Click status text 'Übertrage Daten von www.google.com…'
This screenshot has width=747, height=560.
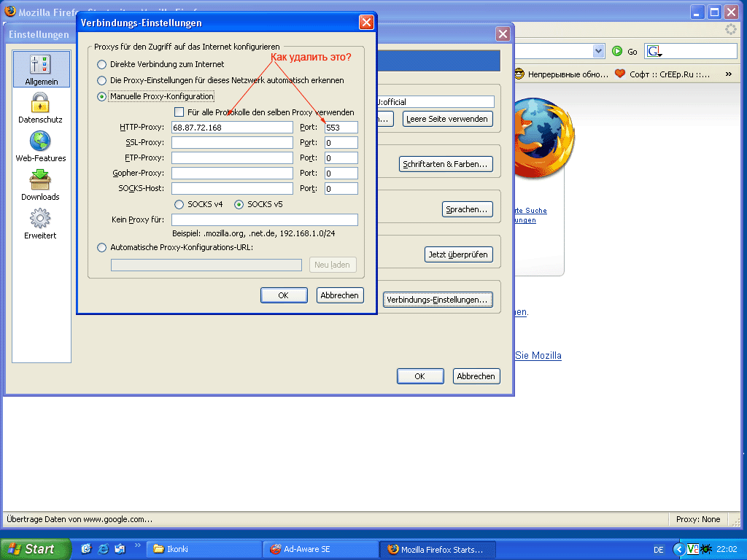[x=80, y=519]
